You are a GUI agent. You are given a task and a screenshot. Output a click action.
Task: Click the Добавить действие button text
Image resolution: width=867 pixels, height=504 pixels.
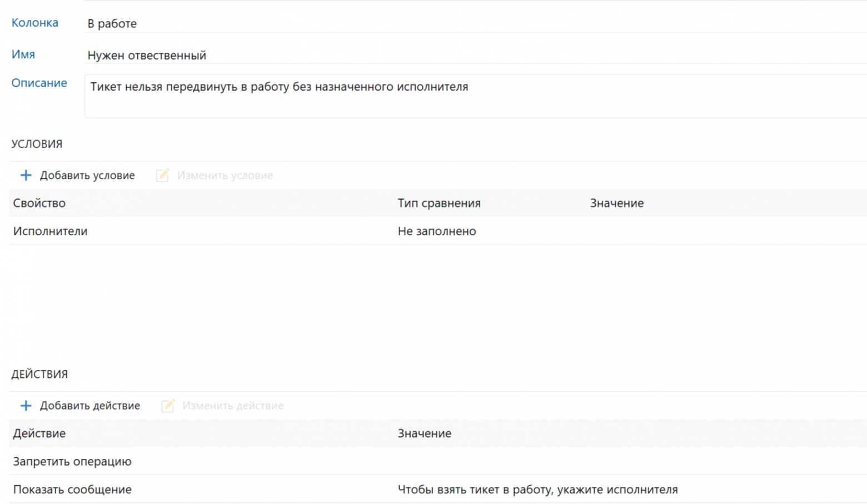pyautogui.click(x=90, y=406)
